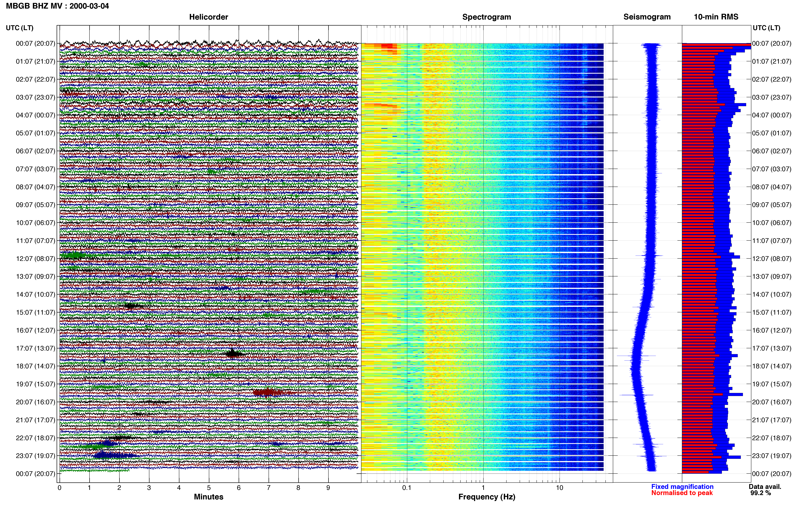Click left time label '19:07 (15:07)'

35,384
